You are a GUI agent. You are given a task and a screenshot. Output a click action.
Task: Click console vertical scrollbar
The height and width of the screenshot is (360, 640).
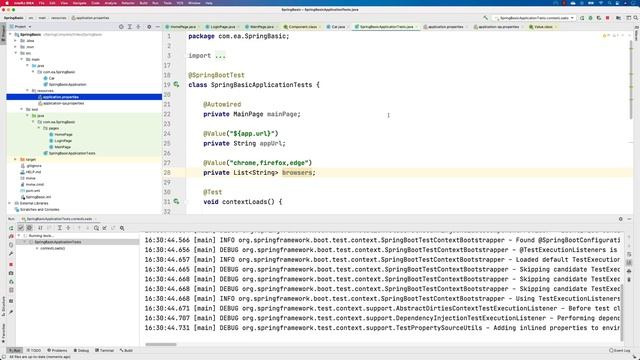click(622, 313)
